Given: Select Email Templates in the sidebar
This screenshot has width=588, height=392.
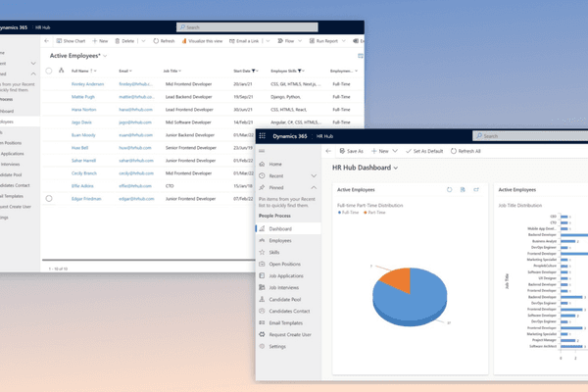Looking at the screenshot, I should coord(286,323).
